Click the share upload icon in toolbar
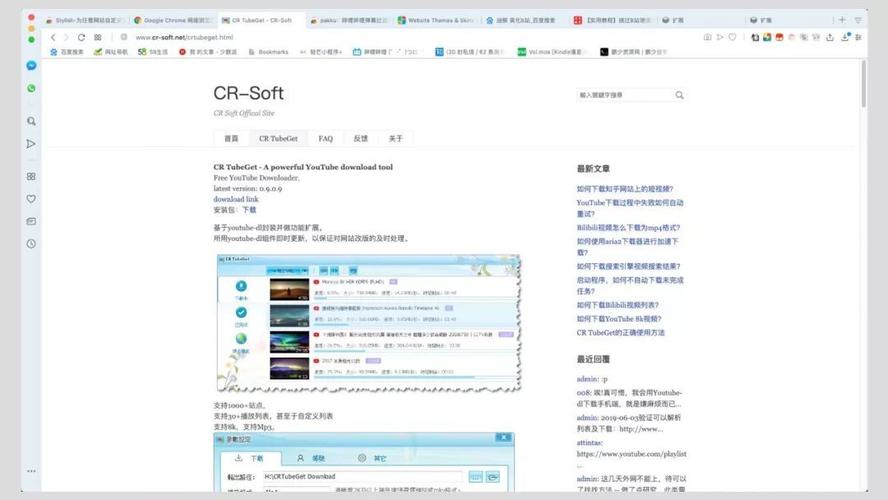Screen dimensions: 888x500 point(830,37)
